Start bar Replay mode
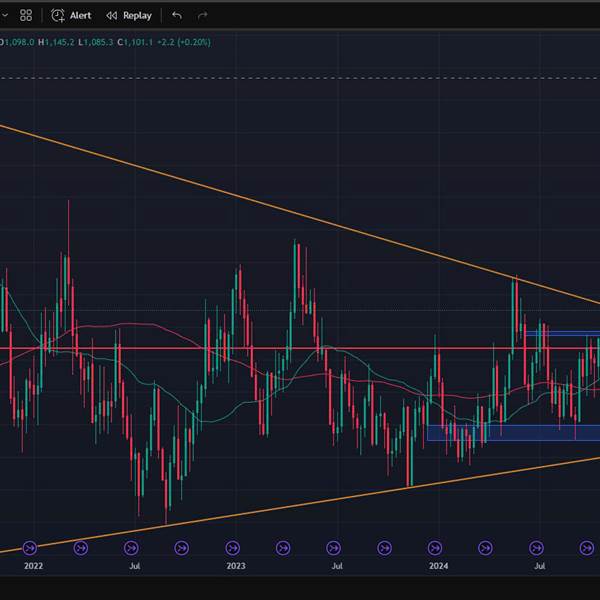The image size is (600, 600). click(x=129, y=15)
